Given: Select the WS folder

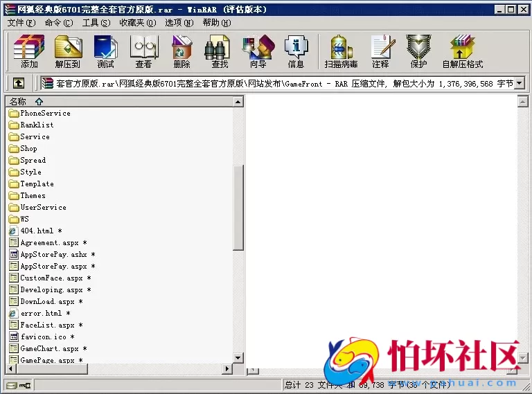Looking at the screenshot, I should pyautogui.click(x=19, y=219).
